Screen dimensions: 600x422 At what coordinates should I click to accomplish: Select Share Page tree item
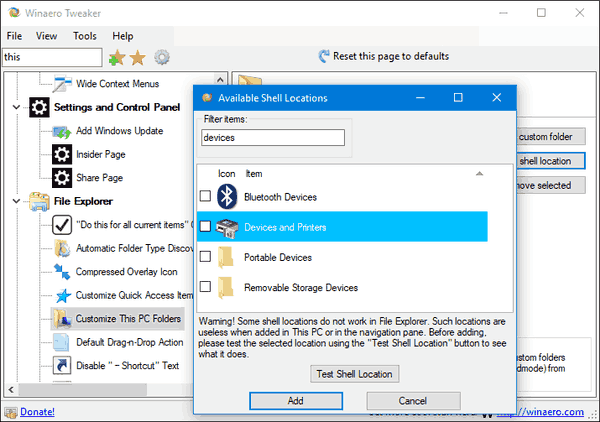99,178
